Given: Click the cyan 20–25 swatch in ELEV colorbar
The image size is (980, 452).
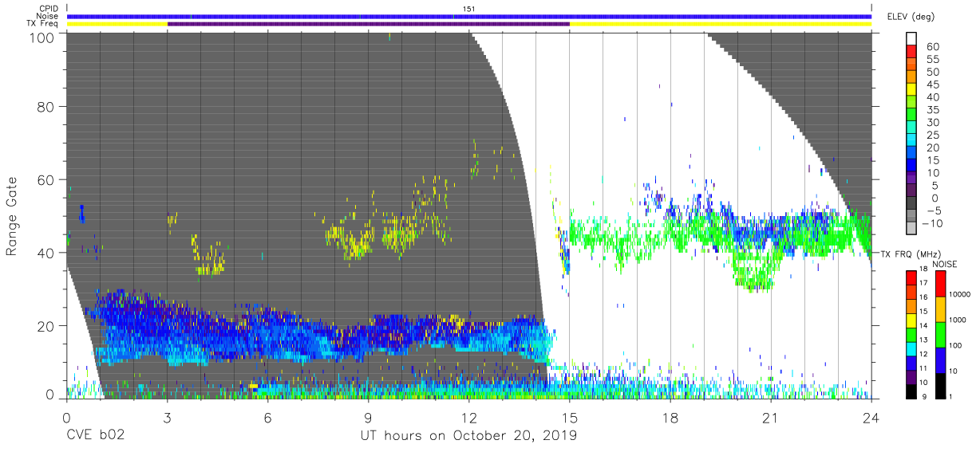Looking at the screenshot, I should click(x=912, y=140).
